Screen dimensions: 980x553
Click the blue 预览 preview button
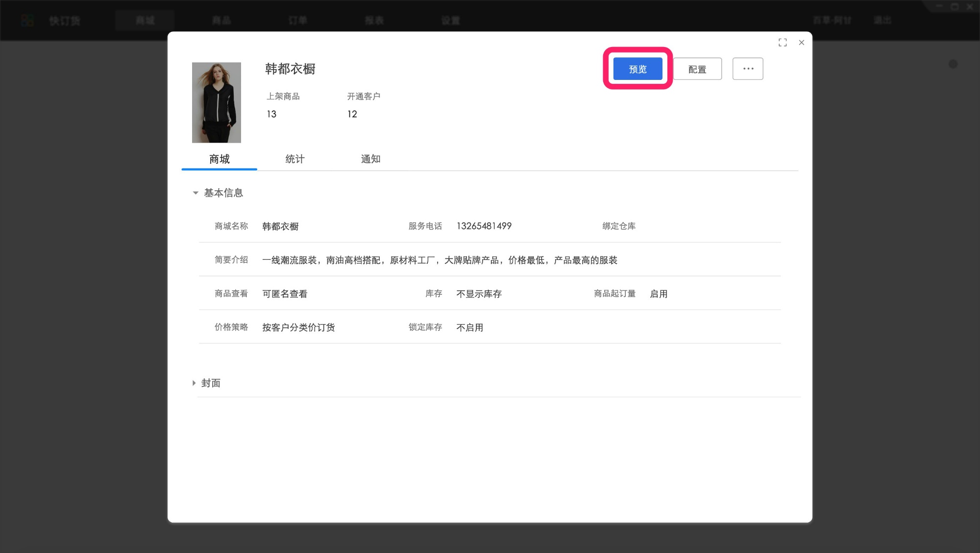click(637, 69)
